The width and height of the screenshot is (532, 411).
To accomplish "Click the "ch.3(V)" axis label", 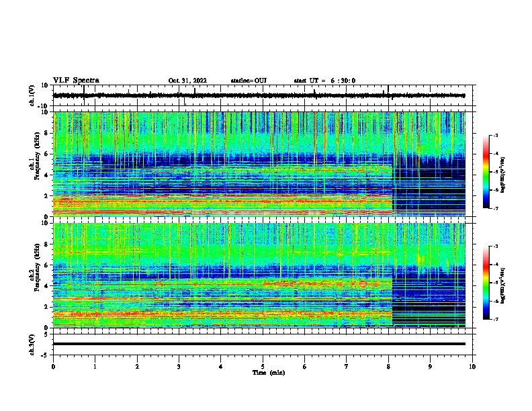I will [x=32, y=345].
